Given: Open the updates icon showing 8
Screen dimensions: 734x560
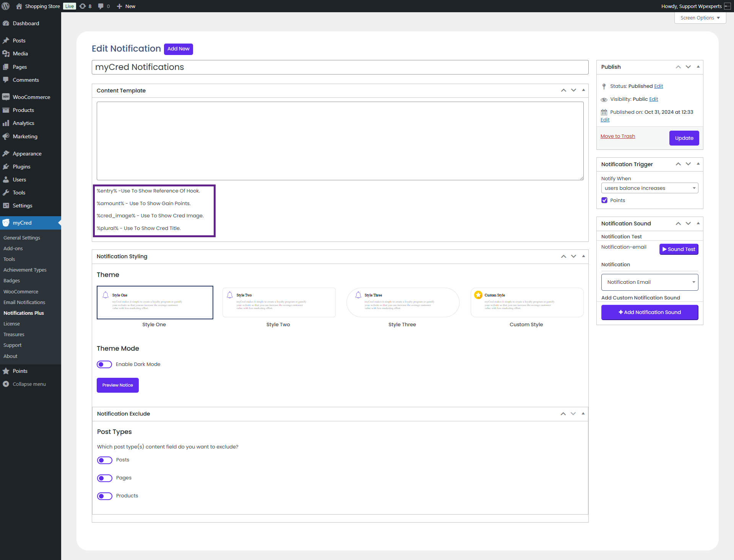Looking at the screenshot, I should point(83,6).
